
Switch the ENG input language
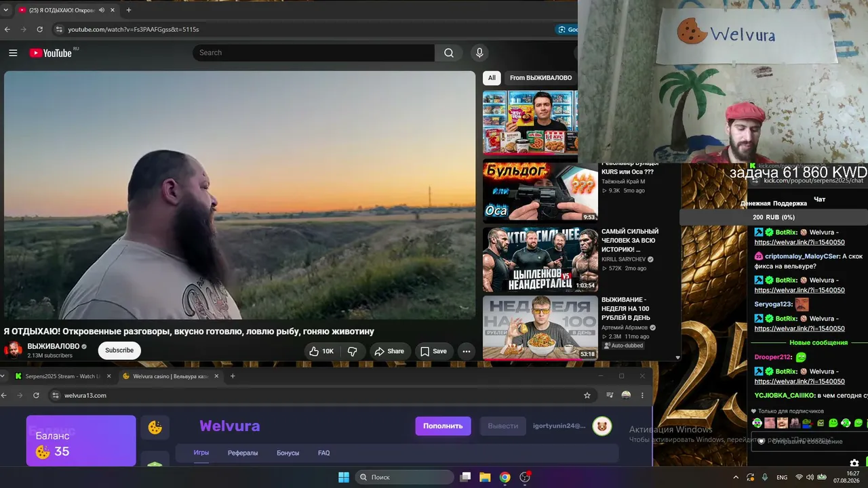tap(782, 477)
